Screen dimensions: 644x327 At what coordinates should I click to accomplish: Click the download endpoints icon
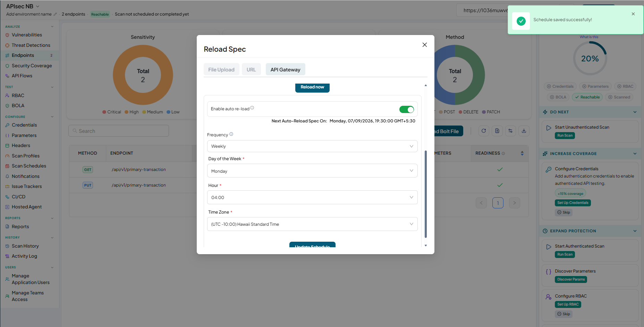tap(524, 131)
